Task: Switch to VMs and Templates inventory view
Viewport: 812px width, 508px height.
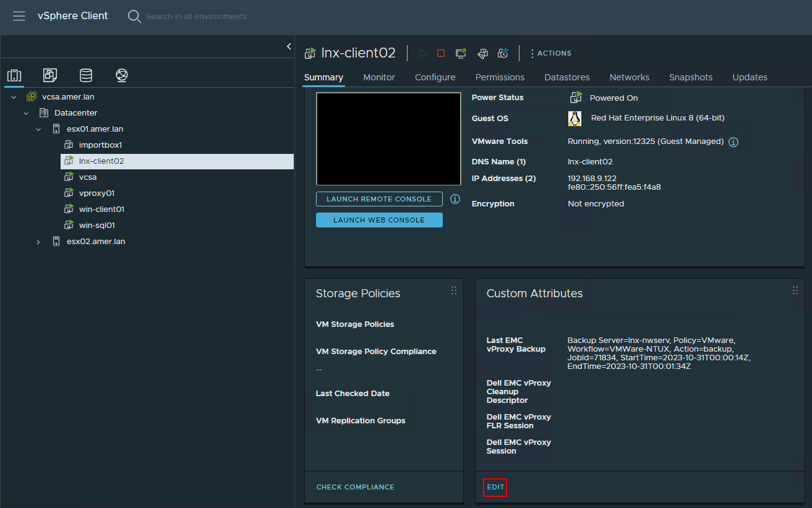Action: click(50, 75)
